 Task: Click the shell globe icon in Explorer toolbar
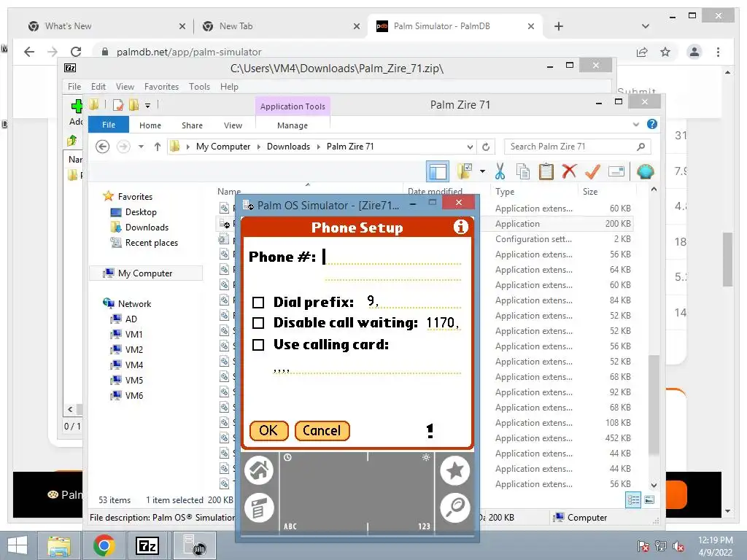click(x=645, y=171)
